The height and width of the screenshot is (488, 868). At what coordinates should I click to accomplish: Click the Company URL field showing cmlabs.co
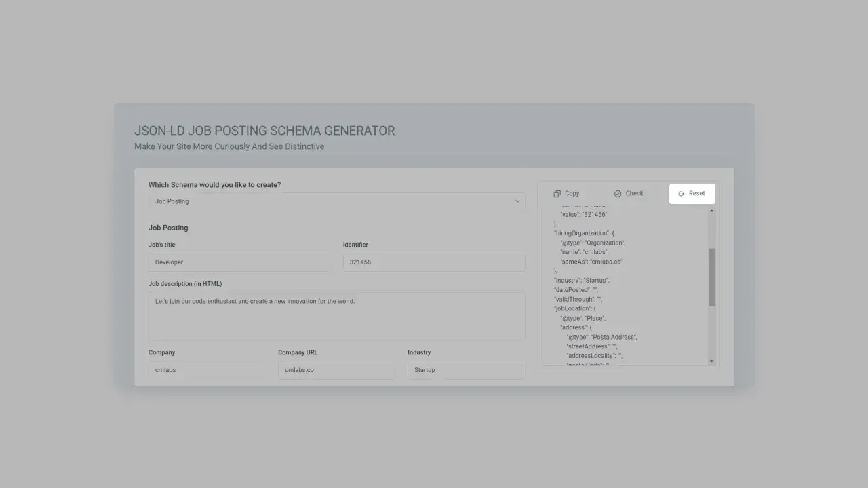[x=336, y=369]
